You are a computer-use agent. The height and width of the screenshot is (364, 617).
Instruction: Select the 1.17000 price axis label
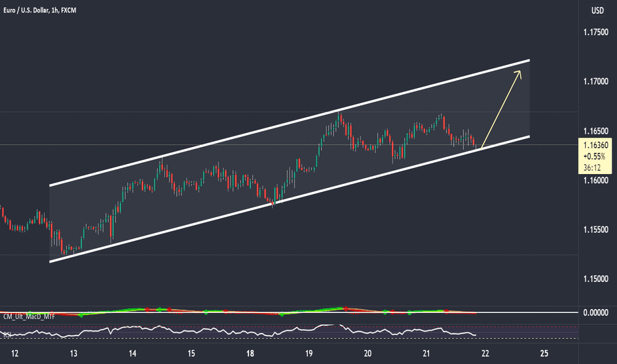click(x=596, y=81)
